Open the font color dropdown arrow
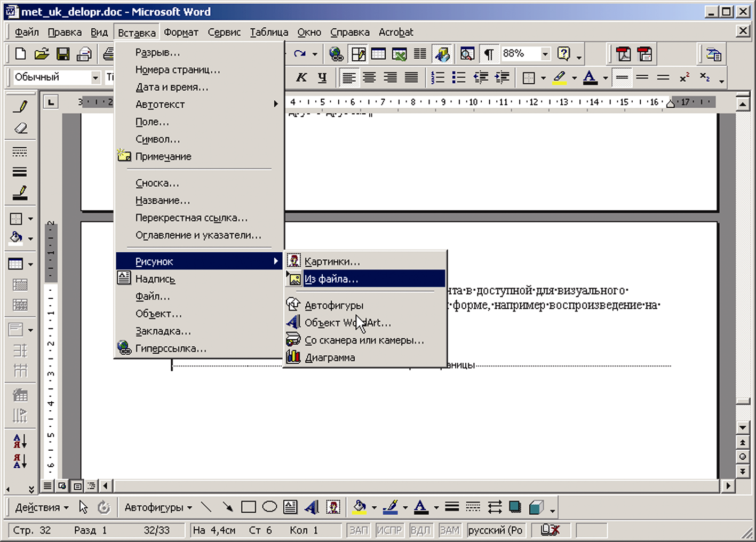This screenshot has height=542, width=756. click(x=606, y=78)
